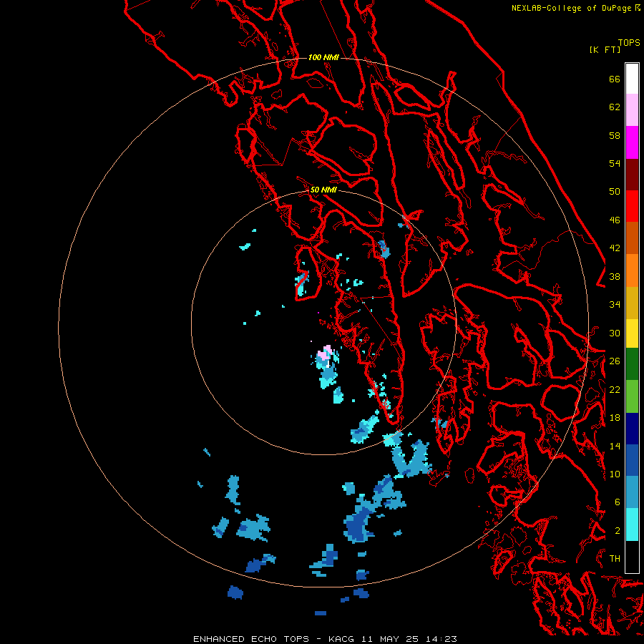Click the dark green legend swatch
644x644 pixels.
tap(632, 364)
